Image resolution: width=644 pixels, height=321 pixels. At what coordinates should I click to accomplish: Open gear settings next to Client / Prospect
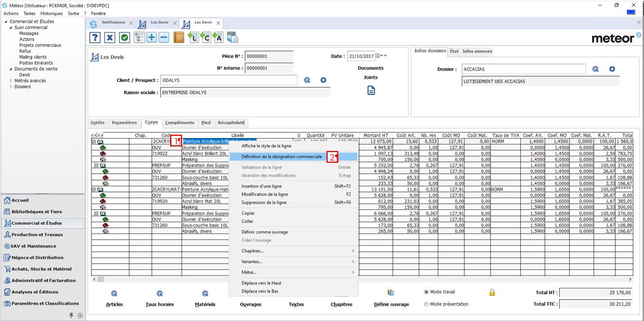tap(323, 80)
